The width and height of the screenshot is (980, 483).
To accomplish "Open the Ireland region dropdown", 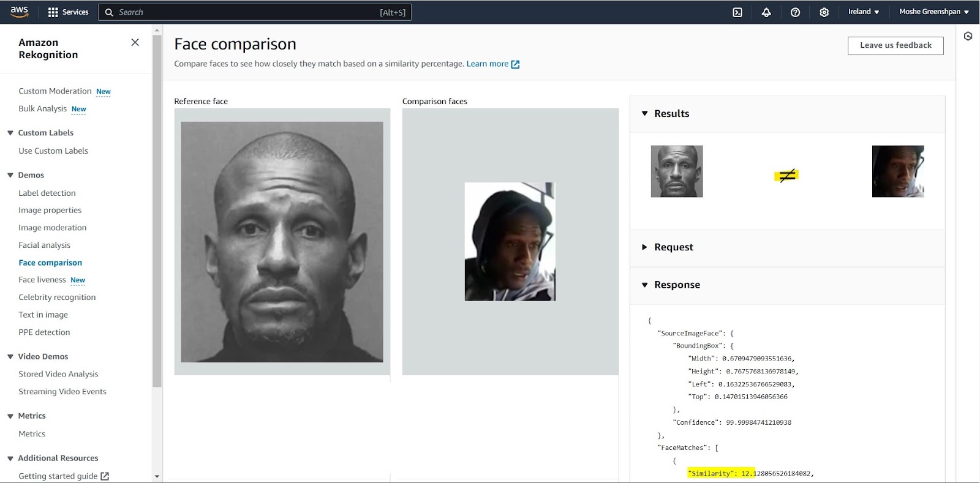I will [x=864, y=12].
